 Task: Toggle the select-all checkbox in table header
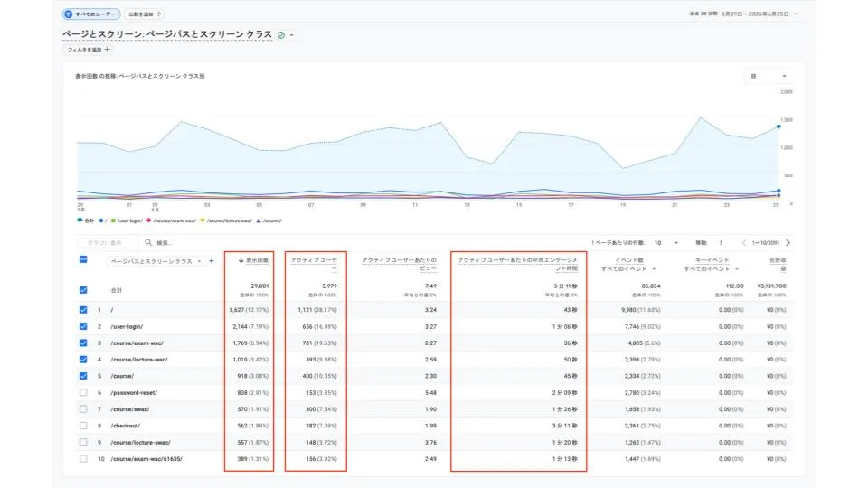click(x=83, y=259)
